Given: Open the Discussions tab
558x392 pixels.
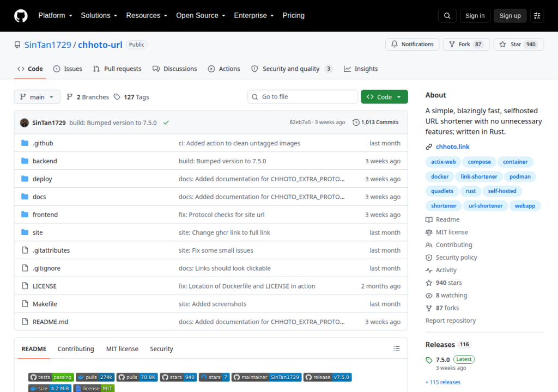Looking at the screenshot, I should [174, 69].
